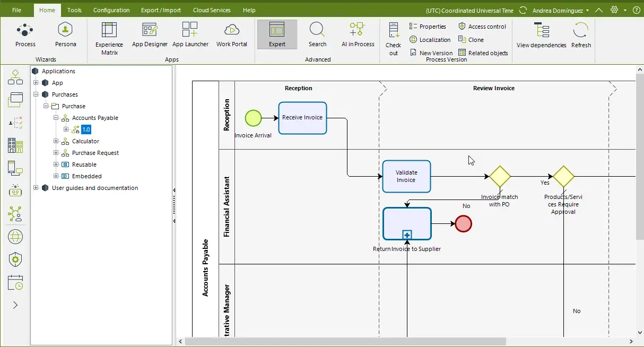Open the Andrea Domínguez user dropdown
Viewport: 644px width, 347px height.
(561, 10)
